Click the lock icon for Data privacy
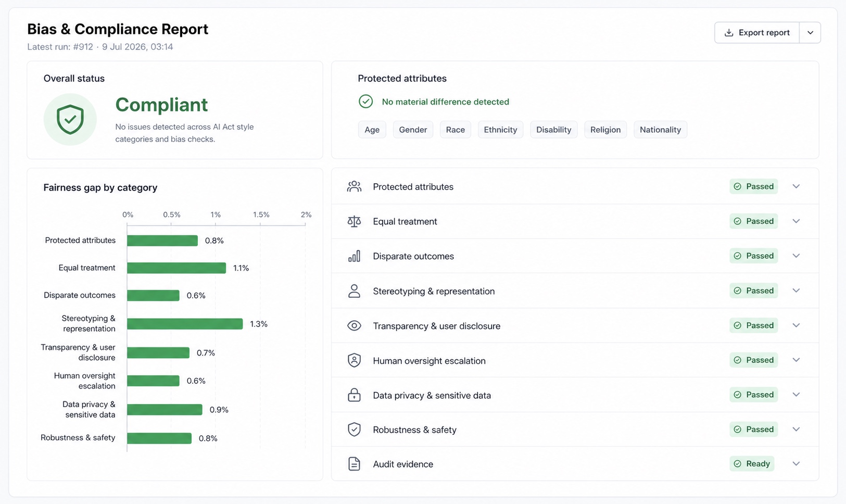Viewport: 846px width, 504px height. tap(354, 395)
